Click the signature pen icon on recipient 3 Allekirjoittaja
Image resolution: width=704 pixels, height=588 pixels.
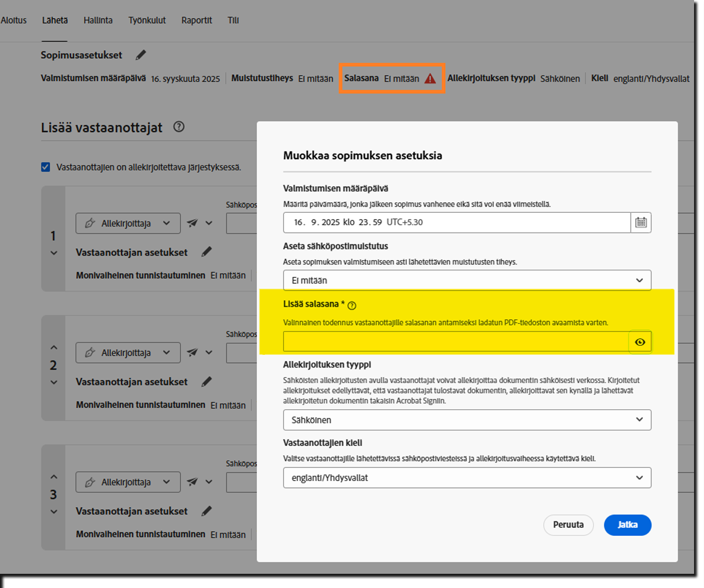click(90, 482)
